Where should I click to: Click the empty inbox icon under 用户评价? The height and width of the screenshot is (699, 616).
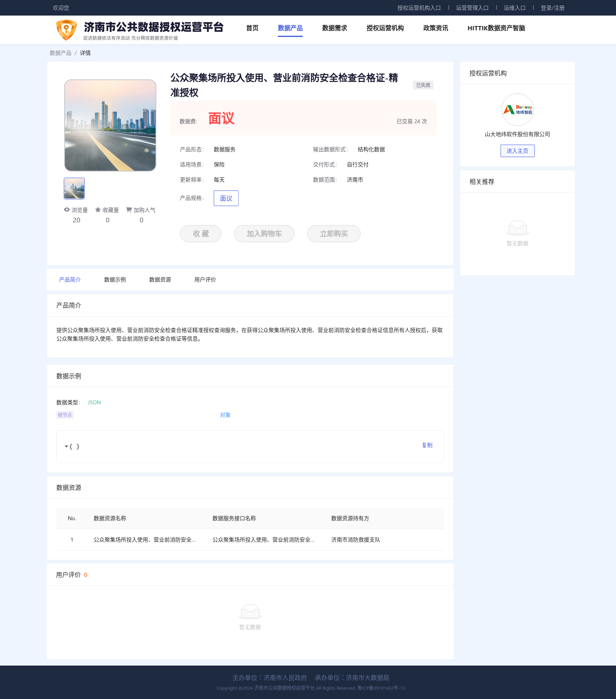pos(250,612)
